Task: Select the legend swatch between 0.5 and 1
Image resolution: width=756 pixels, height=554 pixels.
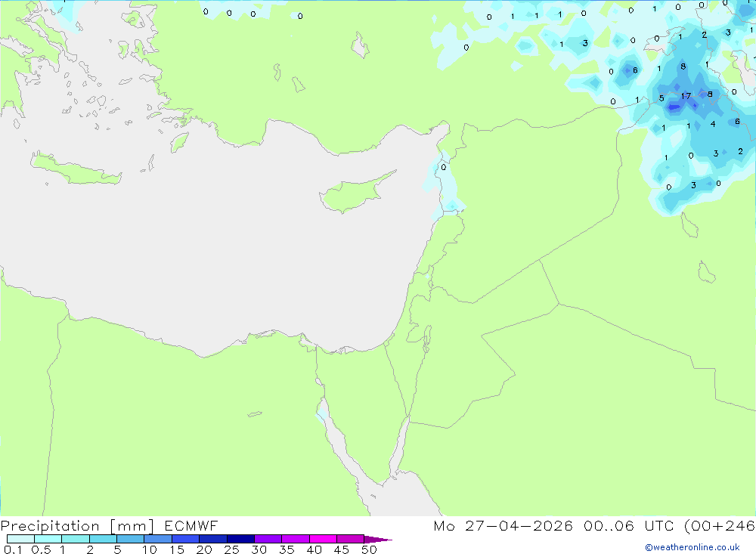Action: pos(48,539)
